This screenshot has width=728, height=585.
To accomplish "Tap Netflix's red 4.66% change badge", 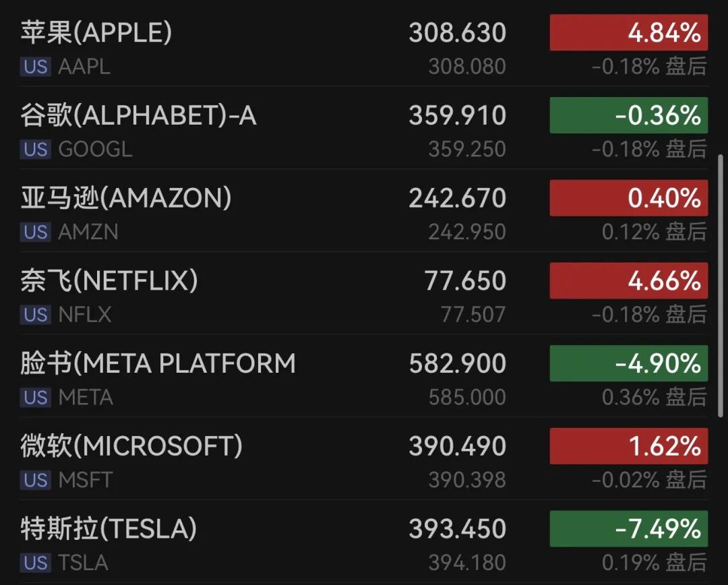I will click(x=629, y=280).
